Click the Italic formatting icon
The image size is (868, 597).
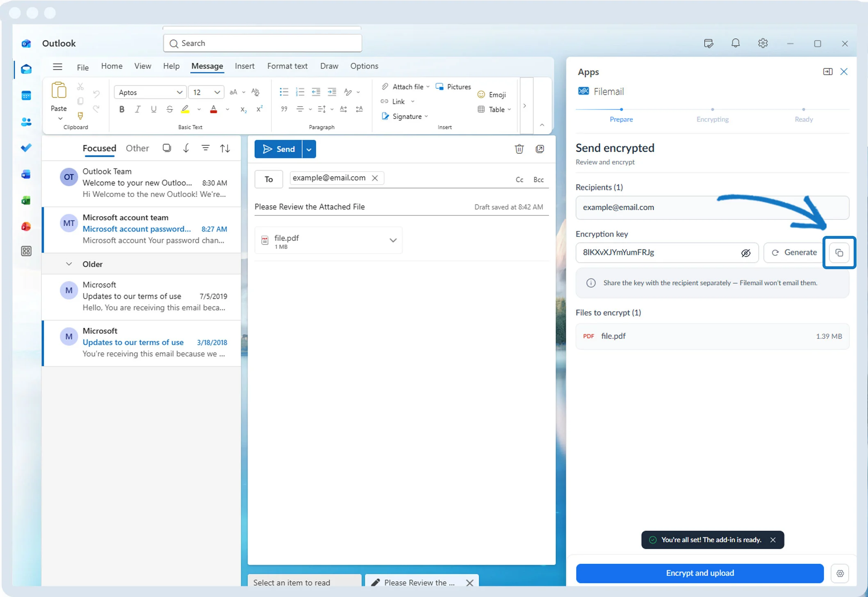tap(138, 109)
